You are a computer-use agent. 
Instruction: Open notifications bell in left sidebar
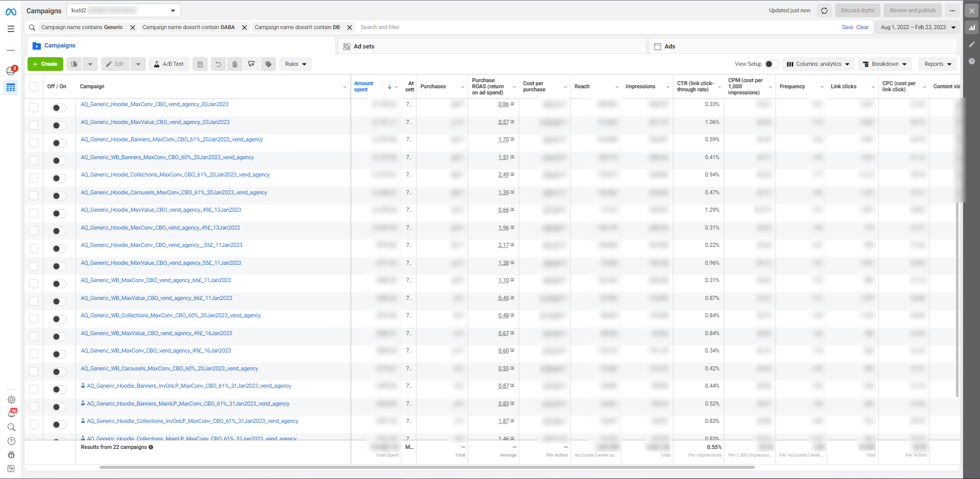(11, 413)
